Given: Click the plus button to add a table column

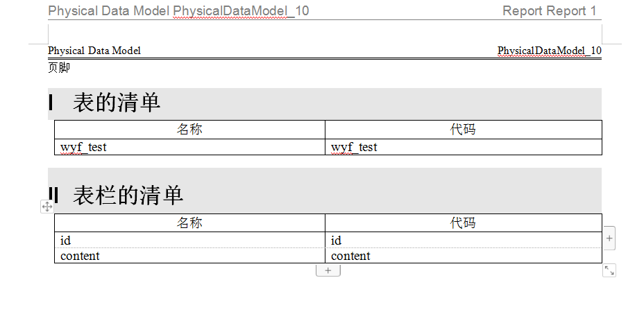Looking at the screenshot, I should tap(609, 238).
